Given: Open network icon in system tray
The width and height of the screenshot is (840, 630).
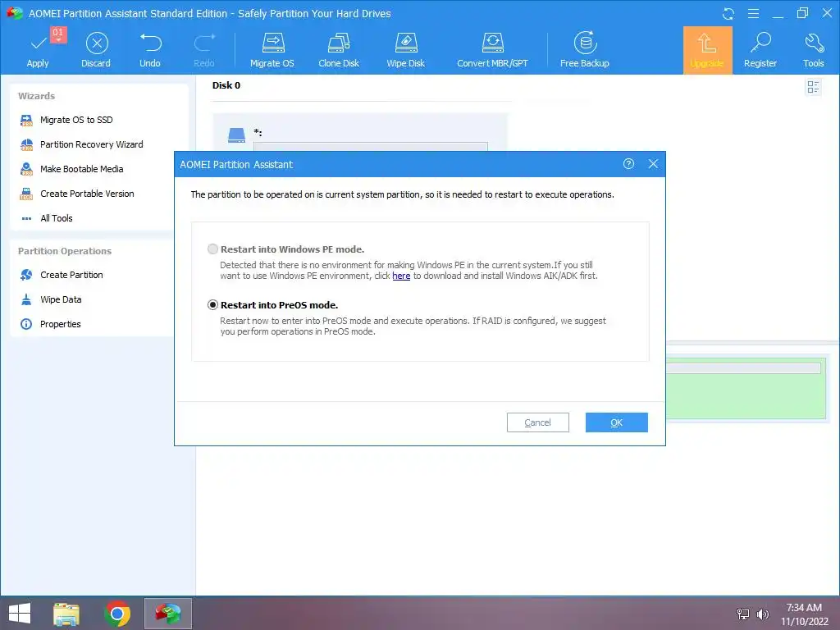Looking at the screenshot, I should 743,614.
